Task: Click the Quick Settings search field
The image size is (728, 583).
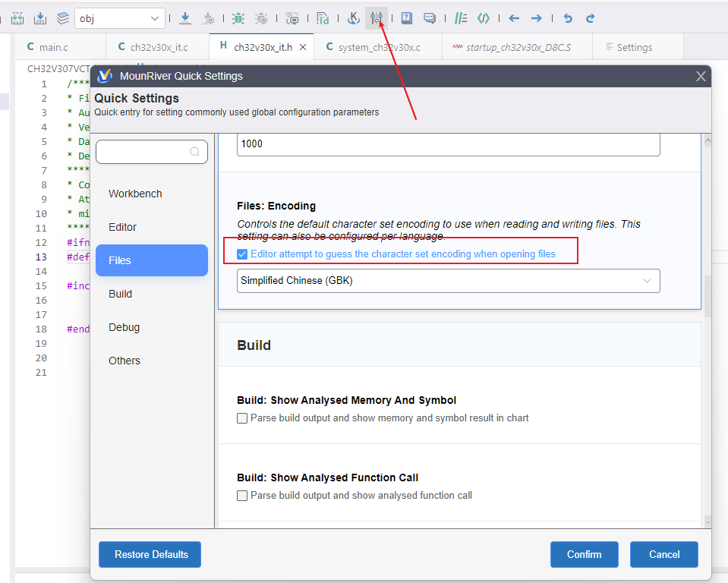Action: click(152, 152)
